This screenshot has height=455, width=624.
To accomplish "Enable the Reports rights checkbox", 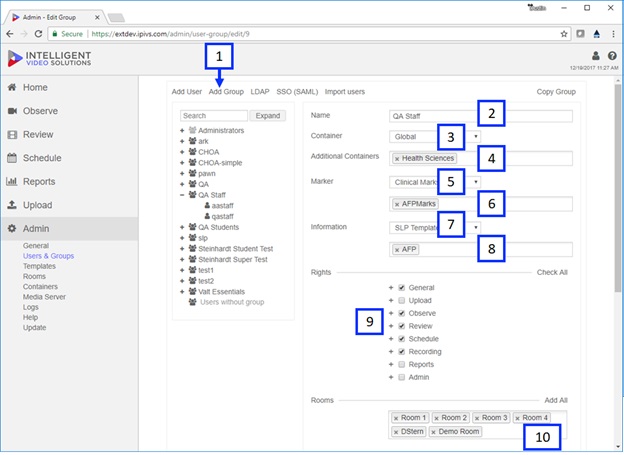I will [x=402, y=364].
